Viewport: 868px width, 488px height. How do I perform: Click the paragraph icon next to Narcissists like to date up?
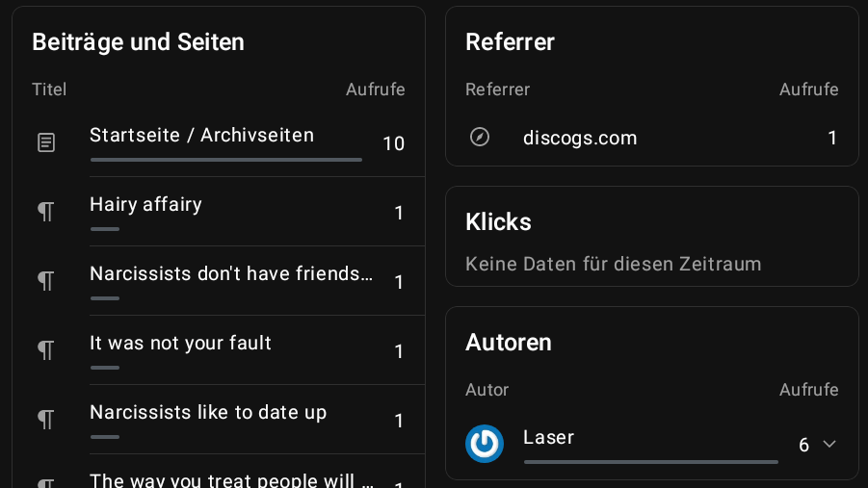[x=46, y=420]
